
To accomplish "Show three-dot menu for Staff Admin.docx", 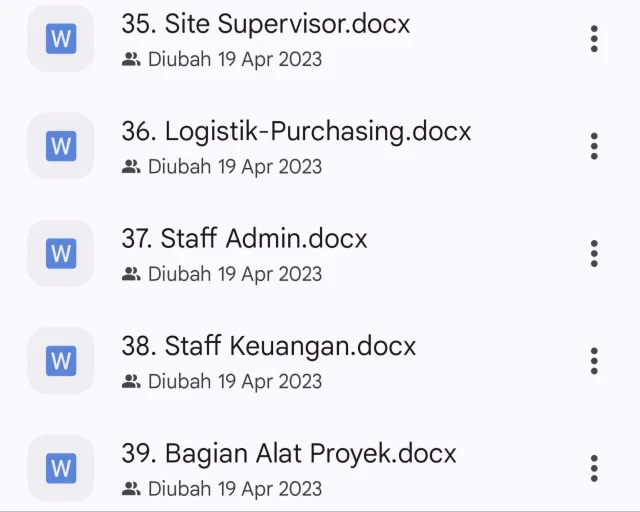I will tap(594, 253).
